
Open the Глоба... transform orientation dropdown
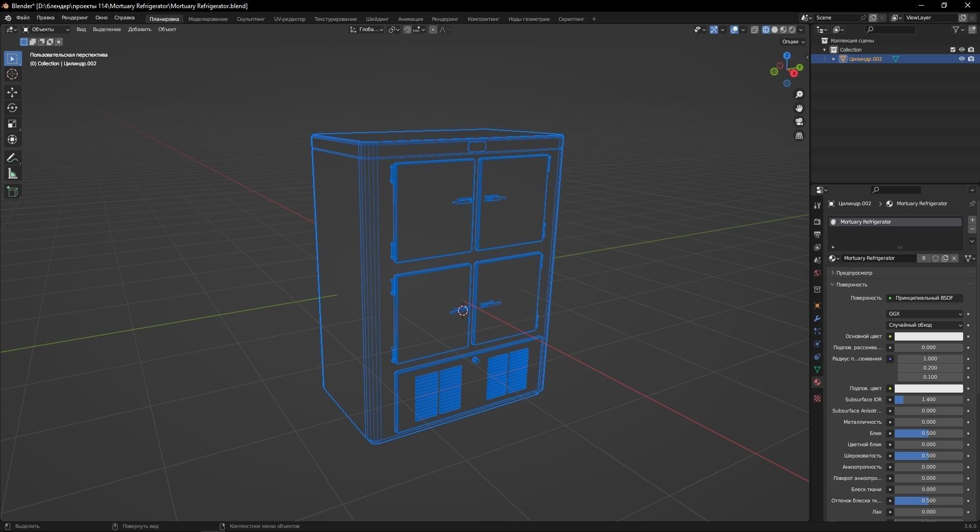[x=367, y=30]
